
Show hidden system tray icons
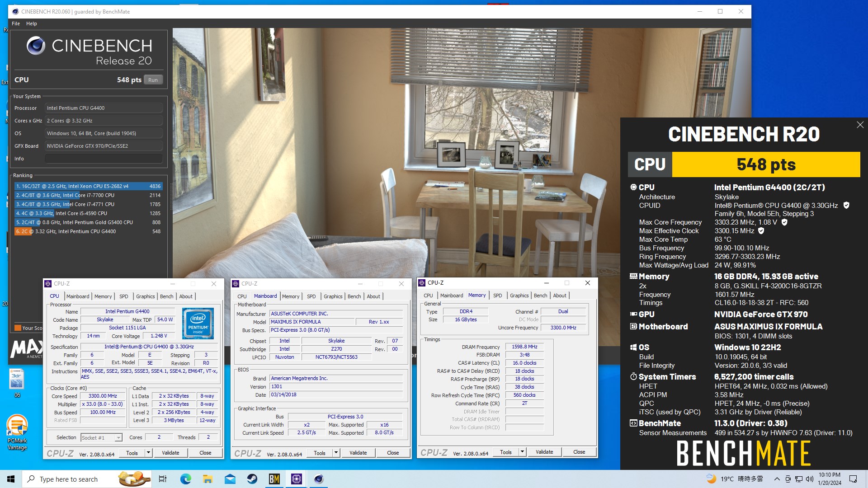click(x=777, y=479)
